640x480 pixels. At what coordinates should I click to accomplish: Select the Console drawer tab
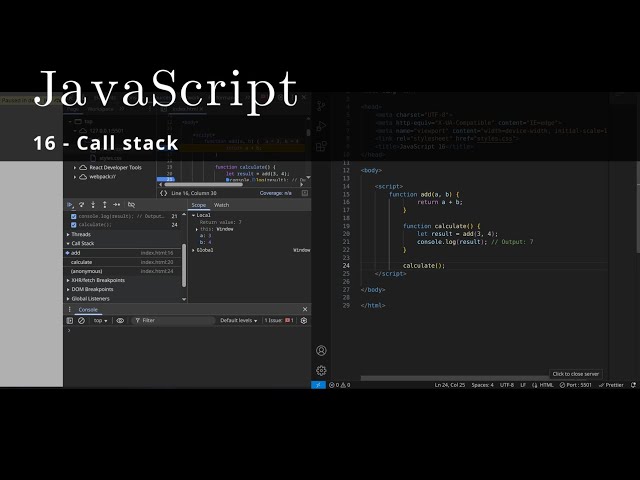(x=88, y=310)
